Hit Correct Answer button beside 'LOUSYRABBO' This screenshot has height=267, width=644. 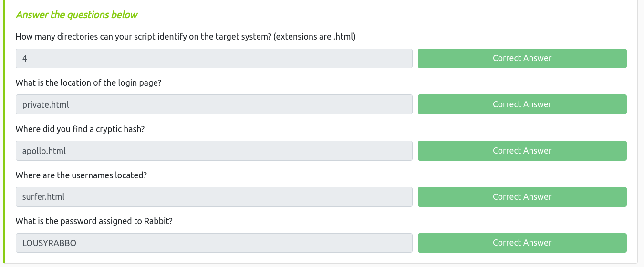[x=522, y=243]
